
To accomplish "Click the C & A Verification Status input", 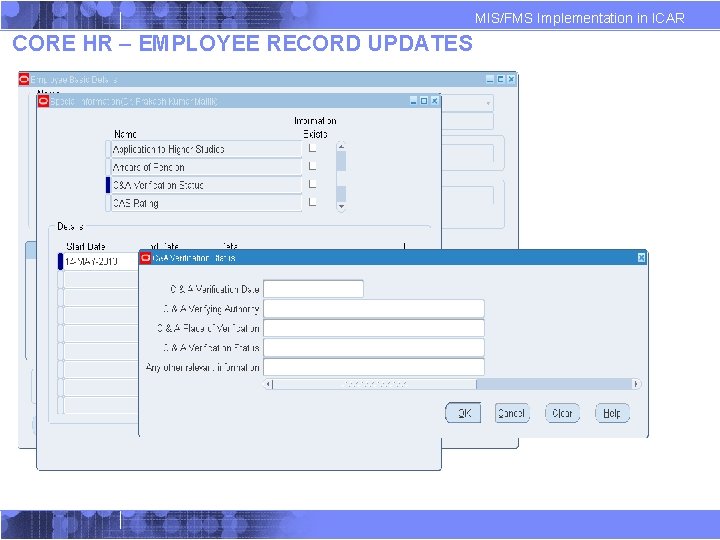I will click(x=374, y=348).
